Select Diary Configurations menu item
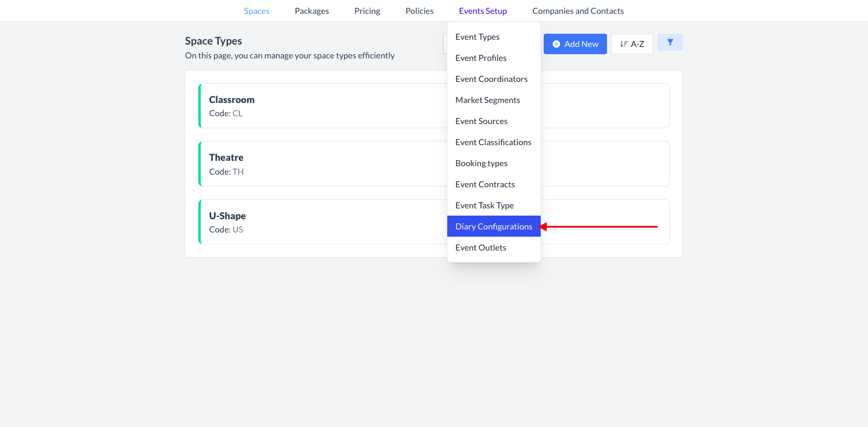 click(494, 226)
